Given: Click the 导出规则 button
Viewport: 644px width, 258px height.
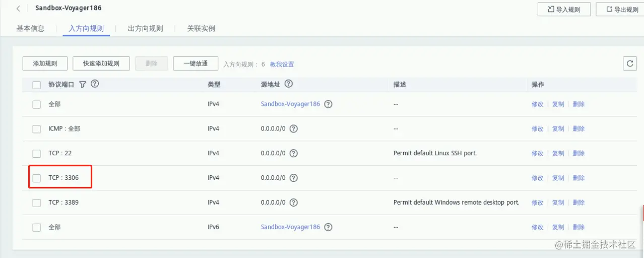Looking at the screenshot, I should [x=620, y=9].
